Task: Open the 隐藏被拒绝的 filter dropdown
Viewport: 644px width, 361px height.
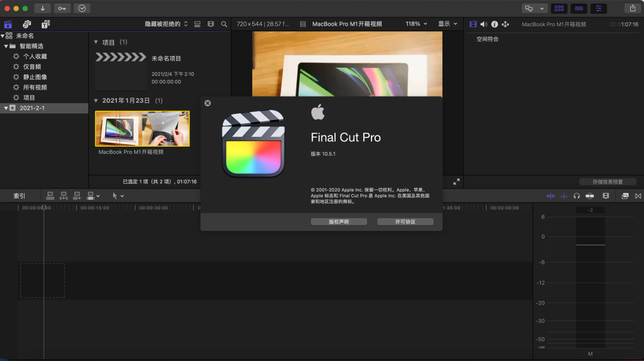Action: pyautogui.click(x=166, y=24)
